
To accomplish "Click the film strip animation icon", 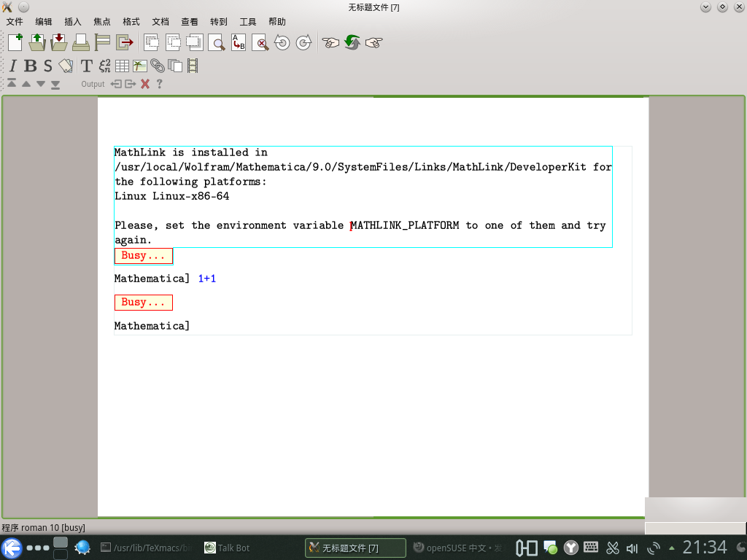I will [193, 66].
